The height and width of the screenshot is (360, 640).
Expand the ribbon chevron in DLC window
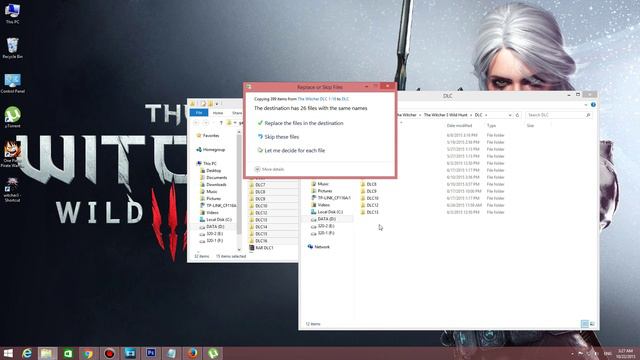coord(586,105)
